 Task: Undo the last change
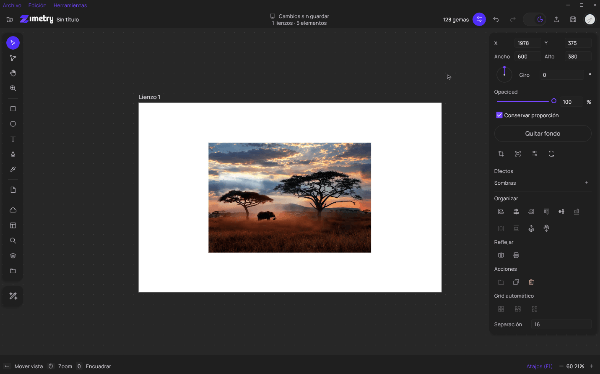[x=496, y=19]
